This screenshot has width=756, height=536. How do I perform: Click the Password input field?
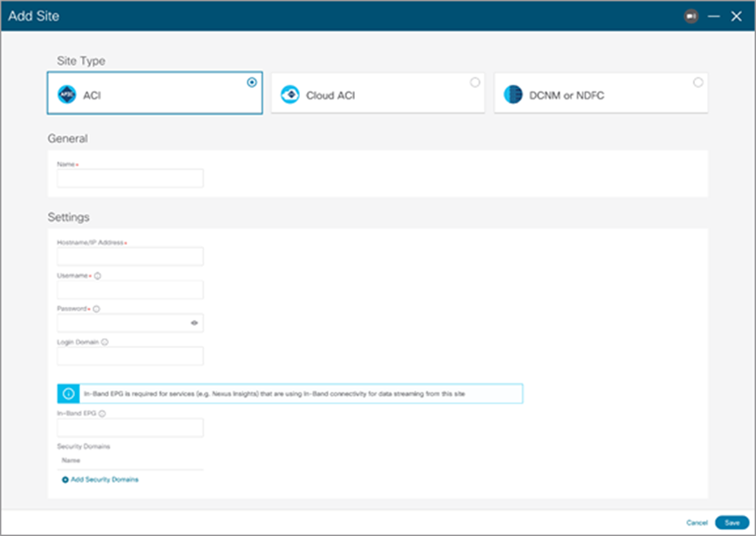pyautogui.click(x=130, y=323)
